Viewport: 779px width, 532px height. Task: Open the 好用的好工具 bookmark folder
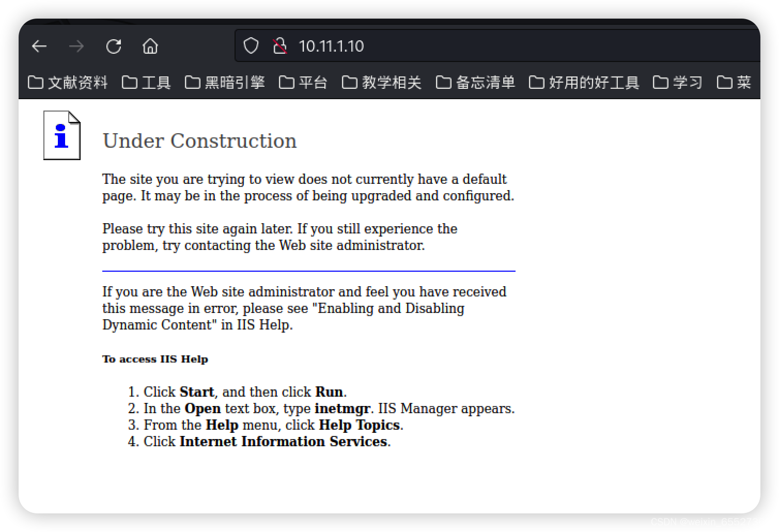tap(584, 82)
